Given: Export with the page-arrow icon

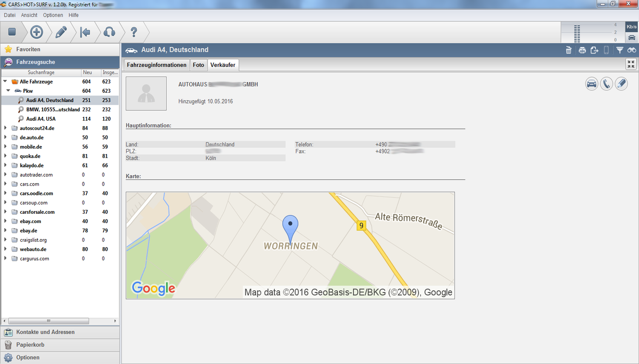Looking at the screenshot, I should tap(594, 50).
